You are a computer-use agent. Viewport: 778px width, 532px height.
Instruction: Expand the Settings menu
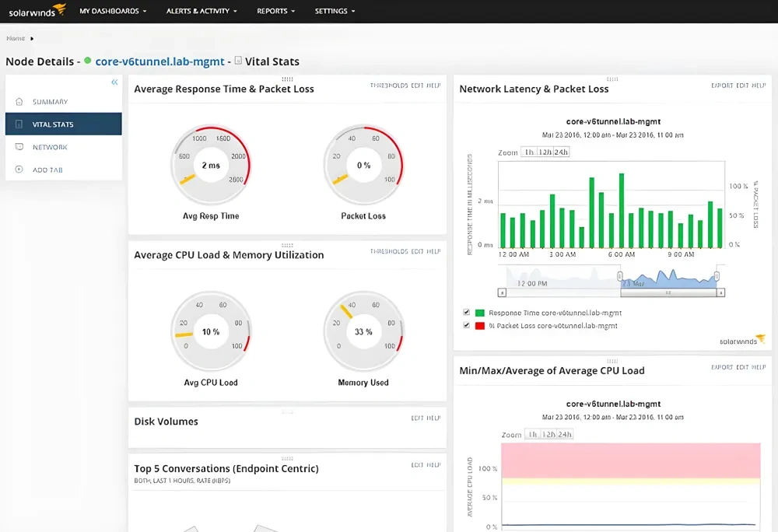pos(335,11)
